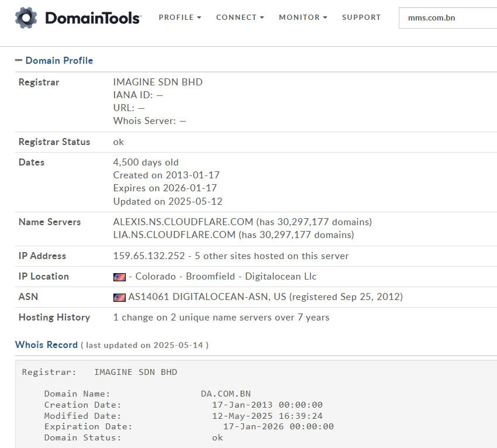This screenshot has height=448, width=497.
Task: Click the Whois Record heading
Action: point(46,344)
